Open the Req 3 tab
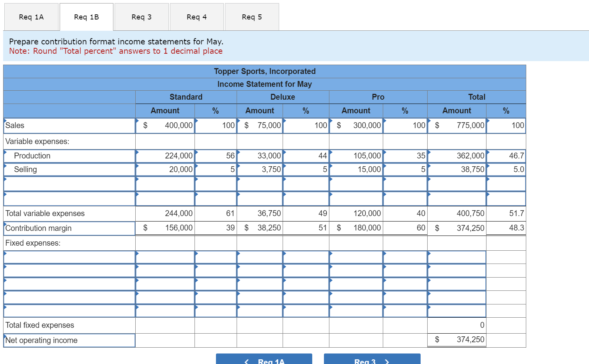Screen dimensions: 589x364 coord(142,17)
